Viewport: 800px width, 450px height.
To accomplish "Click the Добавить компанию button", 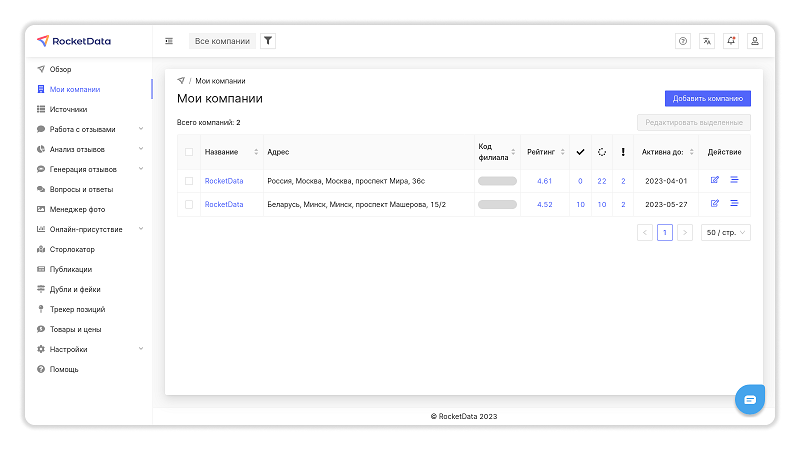I will [x=707, y=99].
